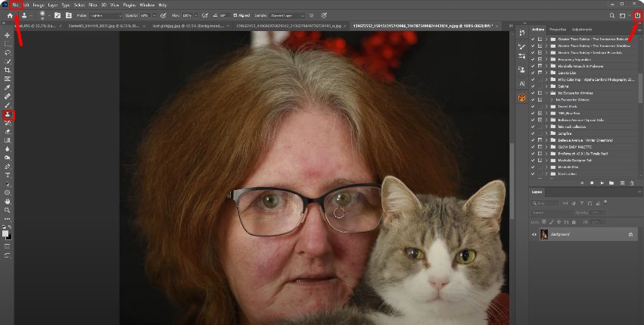Expand the campfire action set
The height and width of the screenshot is (325, 644).
coord(546,133)
